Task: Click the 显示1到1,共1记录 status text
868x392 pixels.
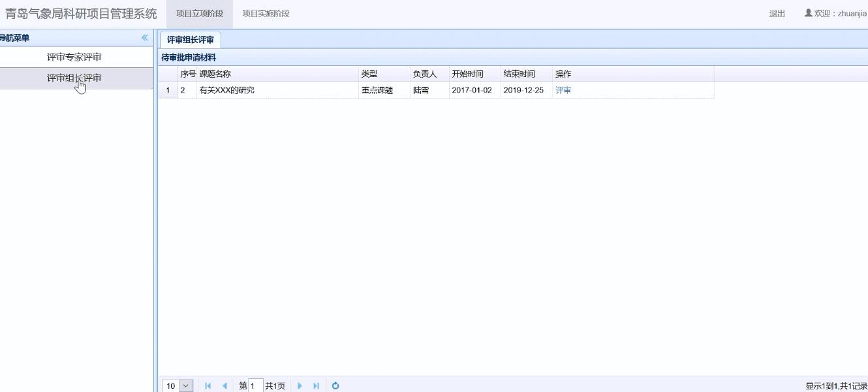Action: point(837,386)
